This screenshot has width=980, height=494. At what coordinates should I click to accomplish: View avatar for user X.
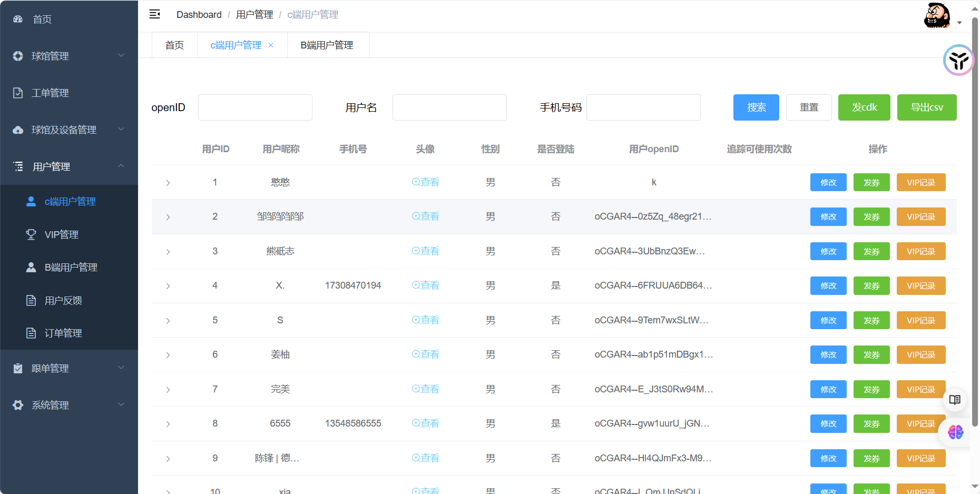pos(425,285)
